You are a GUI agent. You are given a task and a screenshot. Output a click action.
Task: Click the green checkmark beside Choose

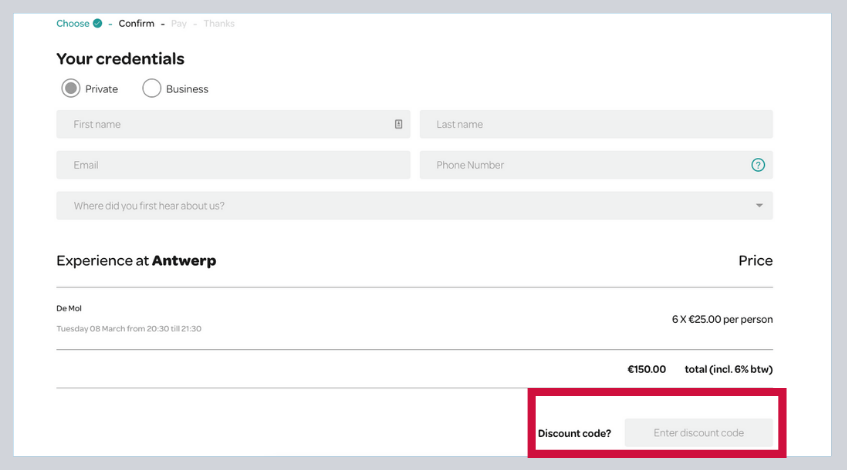click(x=97, y=23)
